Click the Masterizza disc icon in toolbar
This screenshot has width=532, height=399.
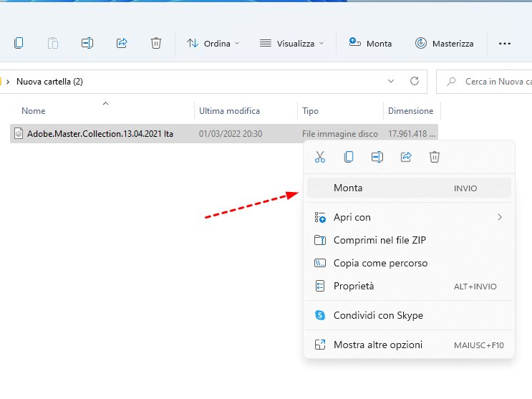point(421,43)
